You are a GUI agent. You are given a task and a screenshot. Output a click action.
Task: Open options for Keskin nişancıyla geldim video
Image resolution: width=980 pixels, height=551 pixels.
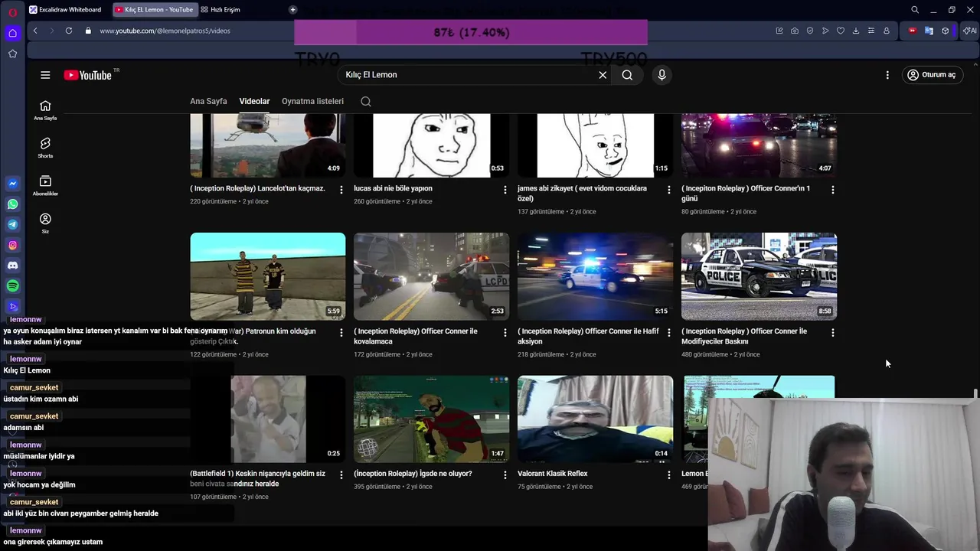(x=341, y=475)
